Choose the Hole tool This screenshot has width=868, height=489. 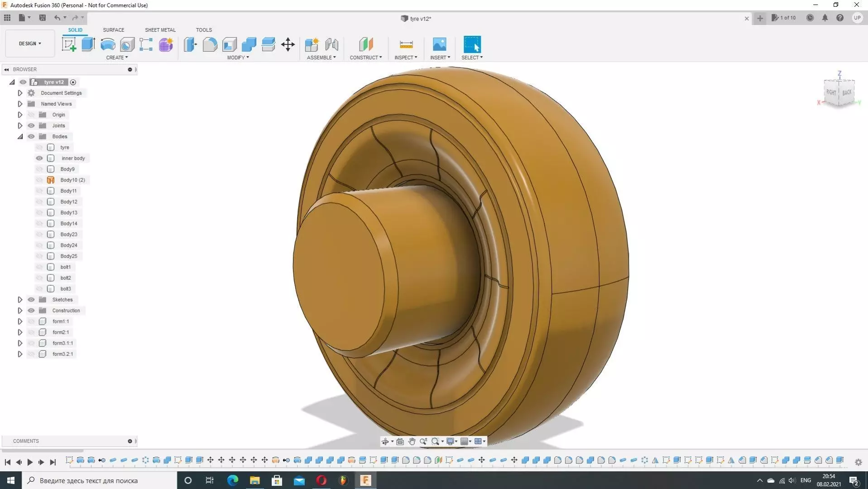point(127,44)
